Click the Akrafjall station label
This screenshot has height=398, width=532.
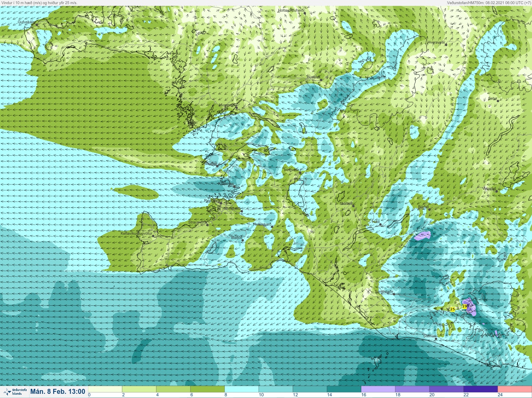click(x=210, y=164)
